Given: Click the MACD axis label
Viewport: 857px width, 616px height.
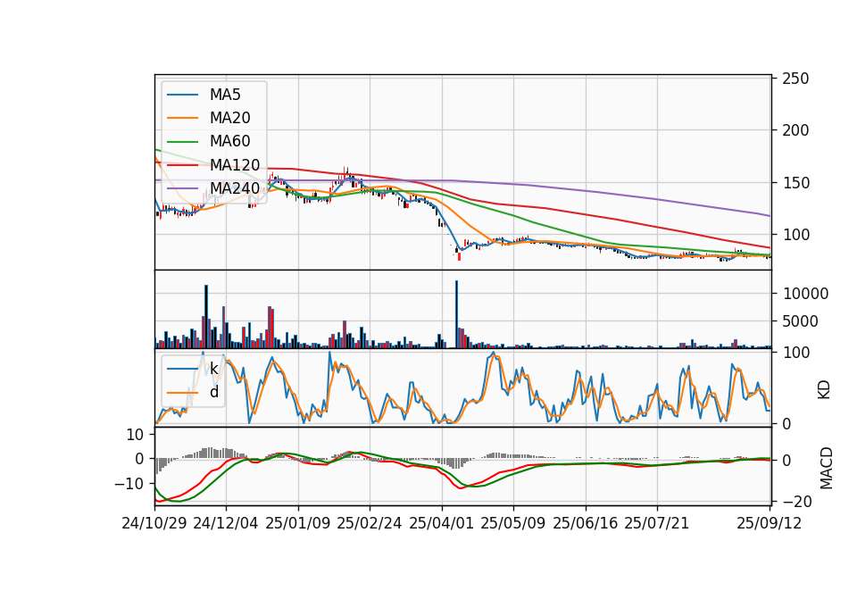Looking at the screenshot, I should (x=826, y=468).
